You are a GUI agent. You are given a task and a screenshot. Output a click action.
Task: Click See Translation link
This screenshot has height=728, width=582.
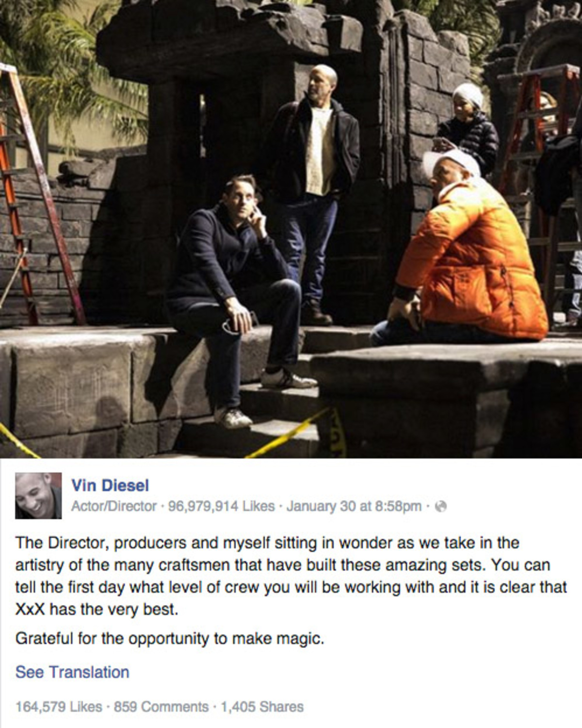(x=72, y=672)
